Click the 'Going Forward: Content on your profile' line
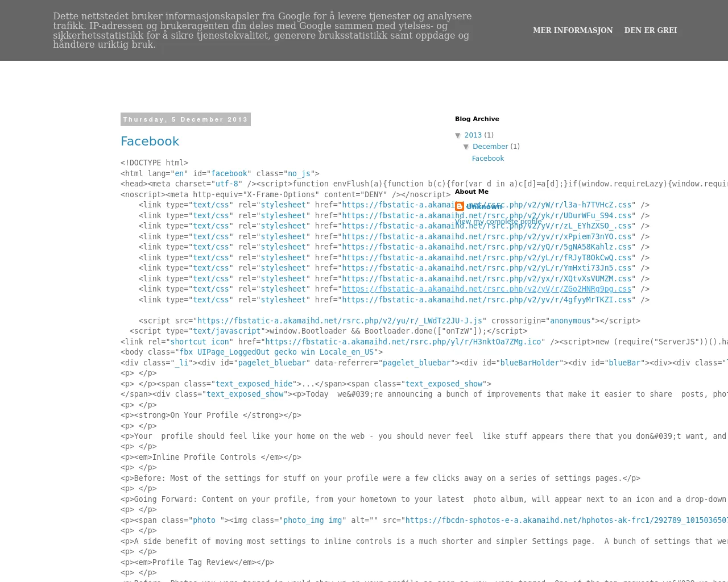Image resolution: width=728 pixels, height=582 pixels. 424,499
